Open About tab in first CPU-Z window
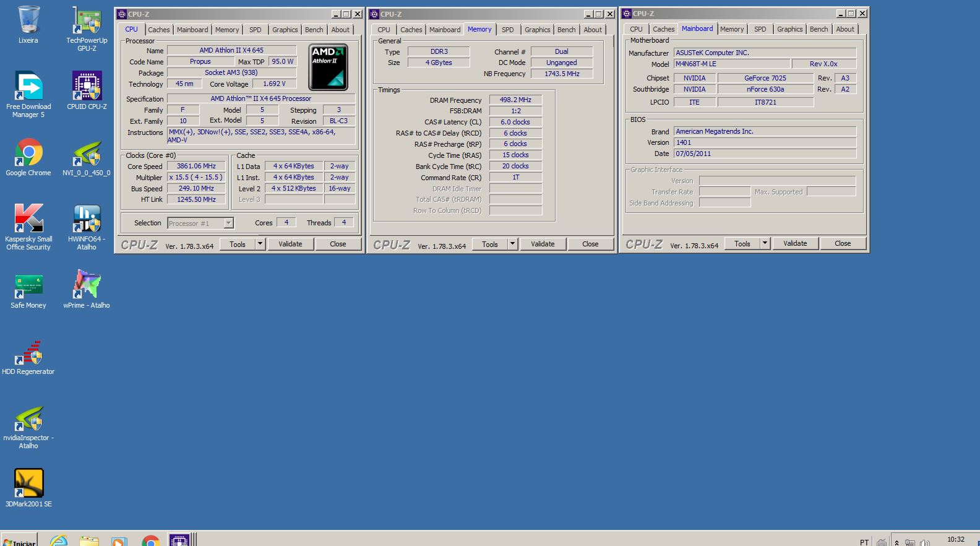Viewport: 980px width, 546px height. (x=340, y=30)
